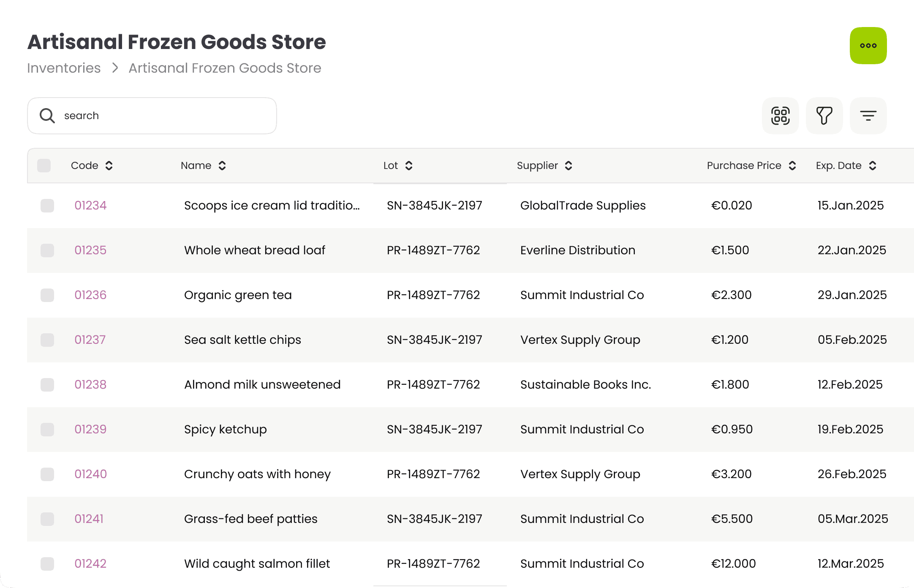Select 'Sea salt kettle chips' name
Screen dimensions: 914x588
tap(242, 340)
